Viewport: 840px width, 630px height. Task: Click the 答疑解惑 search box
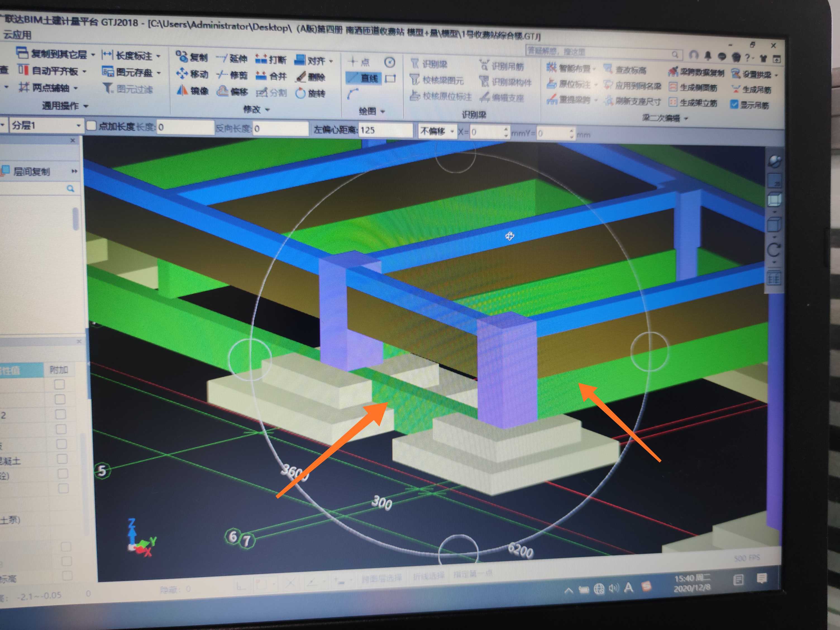pos(604,53)
